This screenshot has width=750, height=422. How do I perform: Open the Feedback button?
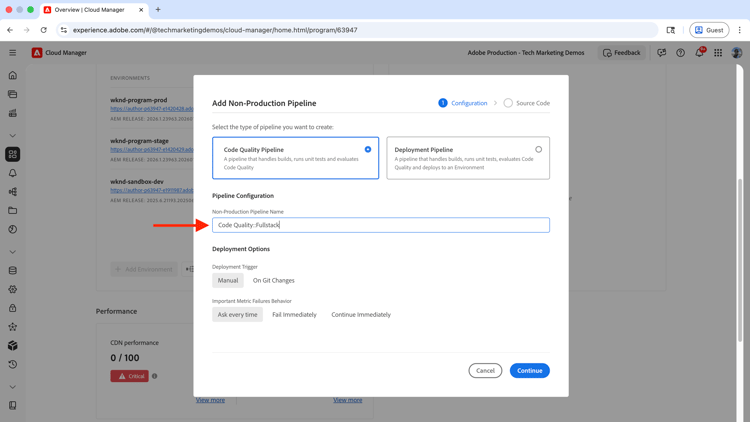621,53
